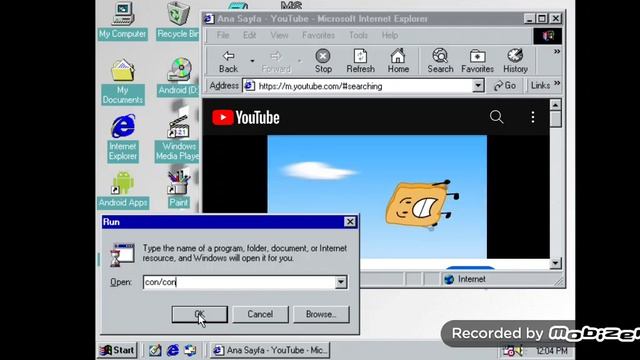Viewport: 640px width, 360px height.
Task: Click YouTube search magnifier icon
Action: pyautogui.click(x=496, y=117)
